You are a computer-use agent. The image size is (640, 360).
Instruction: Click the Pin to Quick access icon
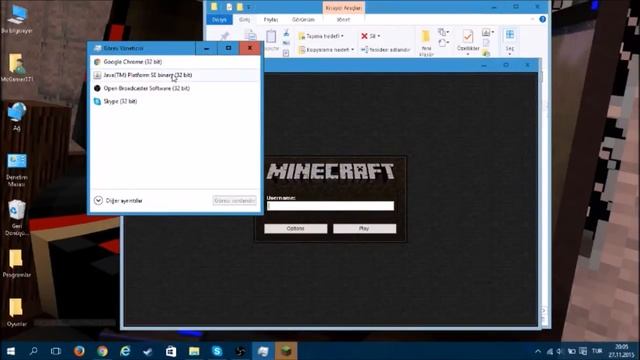tap(224, 37)
